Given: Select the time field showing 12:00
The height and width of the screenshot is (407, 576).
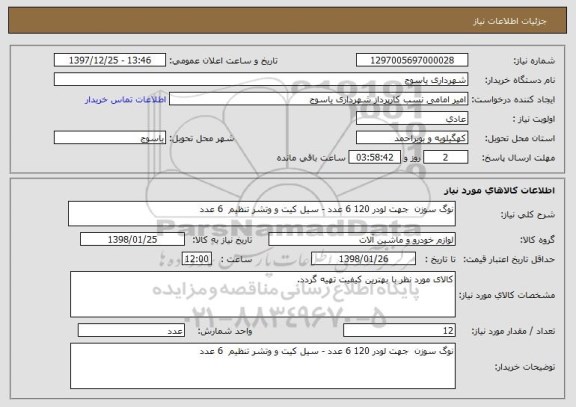Looking at the screenshot, I should [197, 259].
